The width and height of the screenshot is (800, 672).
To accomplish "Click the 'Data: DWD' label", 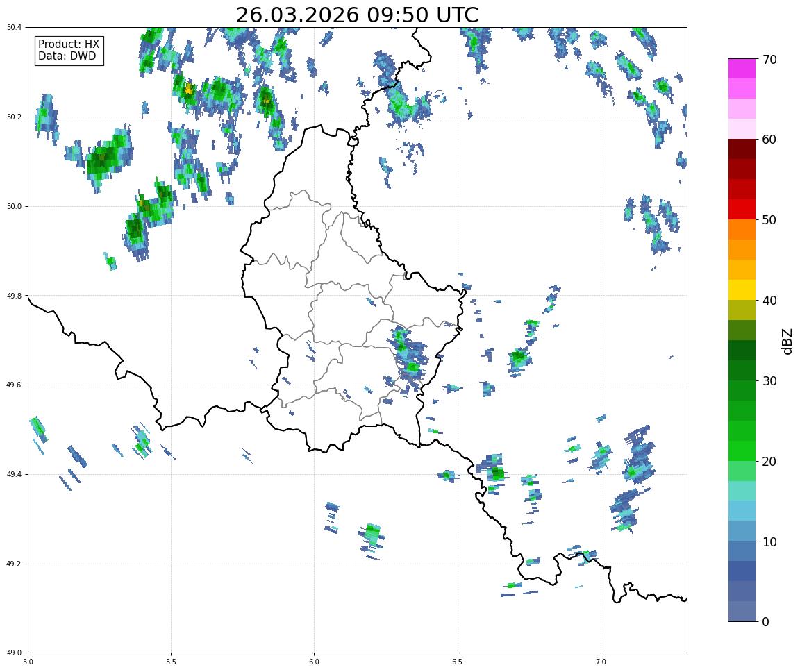I will [67, 56].
